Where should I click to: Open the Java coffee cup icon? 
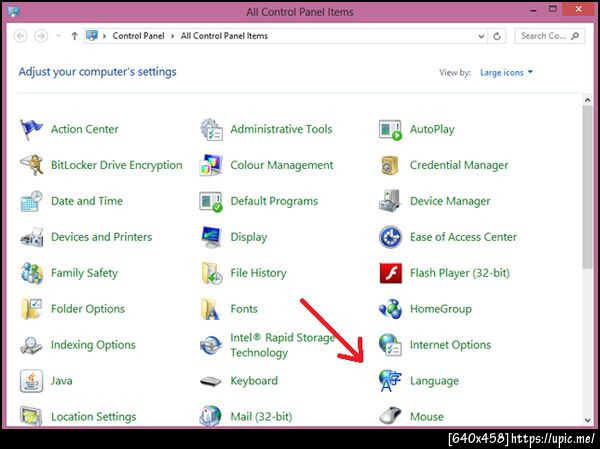[x=31, y=381]
